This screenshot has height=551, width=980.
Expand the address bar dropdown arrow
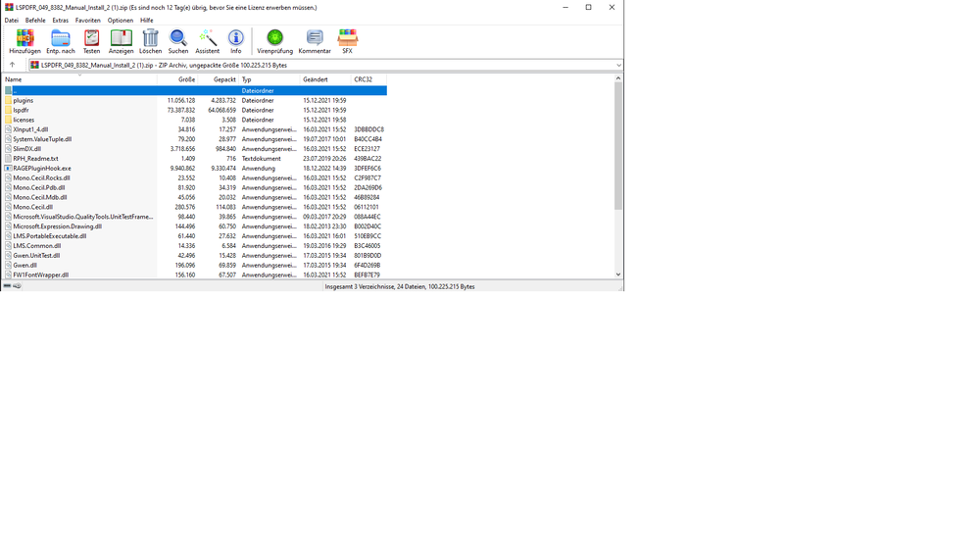point(618,65)
